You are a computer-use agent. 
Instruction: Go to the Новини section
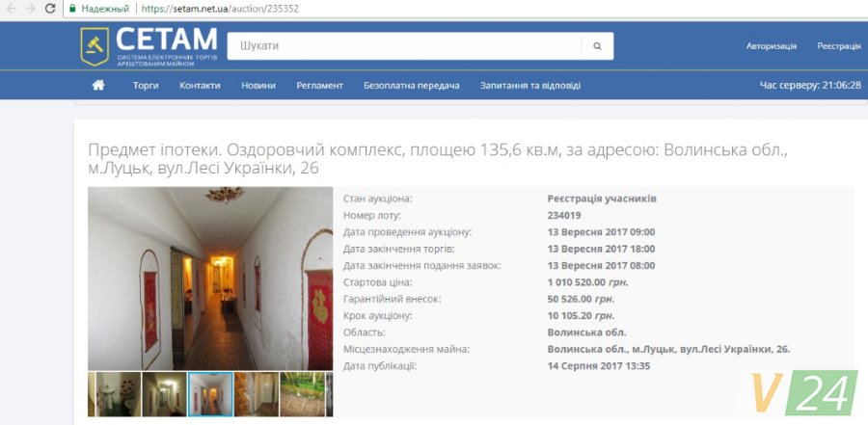point(258,86)
